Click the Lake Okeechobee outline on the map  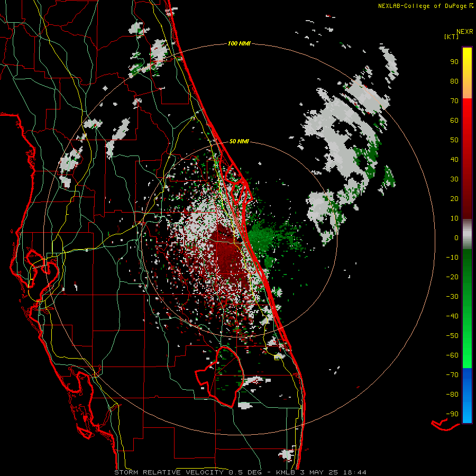[x=220, y=377]
